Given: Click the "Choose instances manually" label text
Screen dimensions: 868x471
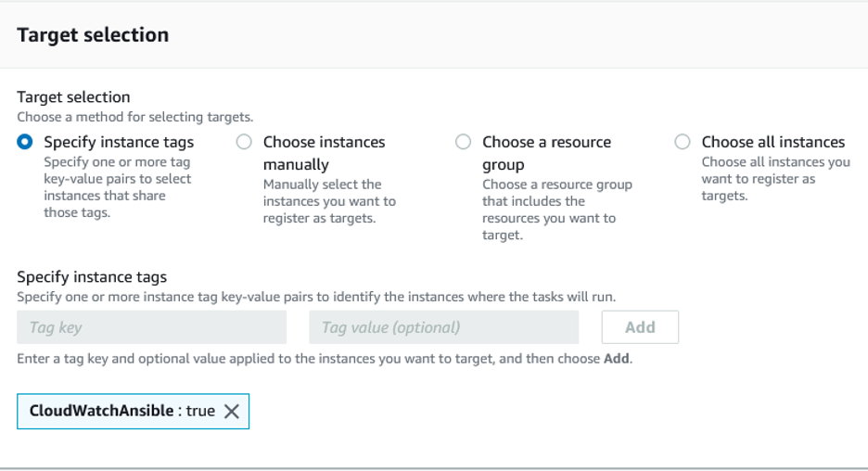Looking at the screenshot, I should [x=324, y=153].
